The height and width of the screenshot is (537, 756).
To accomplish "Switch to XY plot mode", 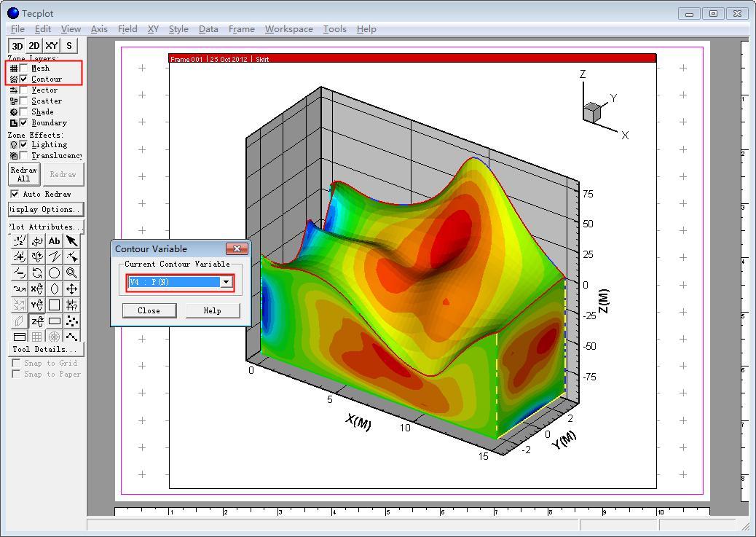I will (x=52, y=46).
